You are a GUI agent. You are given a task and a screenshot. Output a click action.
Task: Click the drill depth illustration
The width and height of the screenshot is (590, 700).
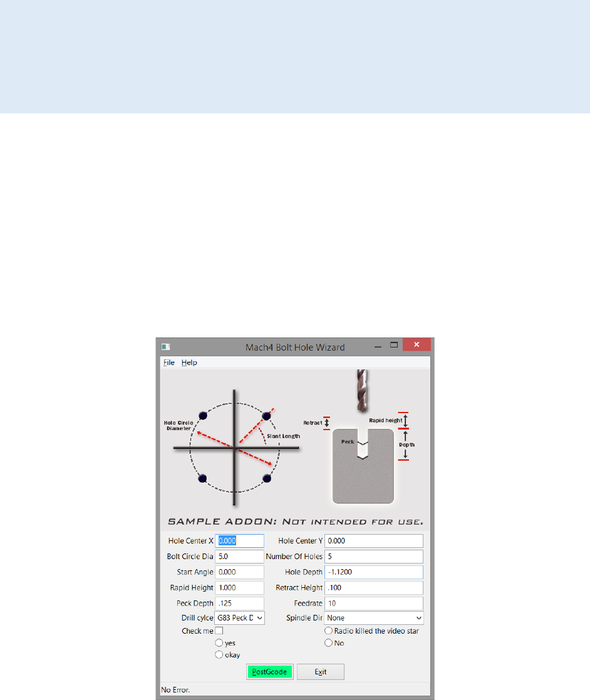[x=362, y=436]
